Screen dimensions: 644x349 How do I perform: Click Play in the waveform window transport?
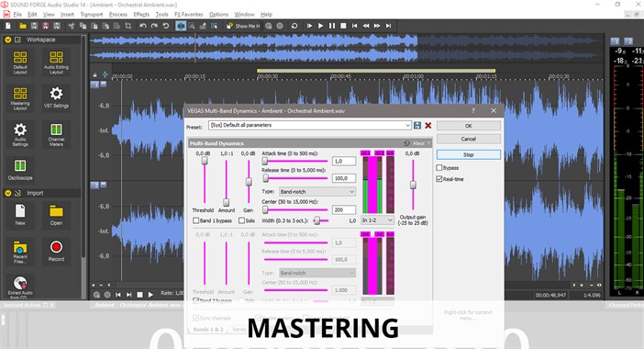click(x=150, y=295)
